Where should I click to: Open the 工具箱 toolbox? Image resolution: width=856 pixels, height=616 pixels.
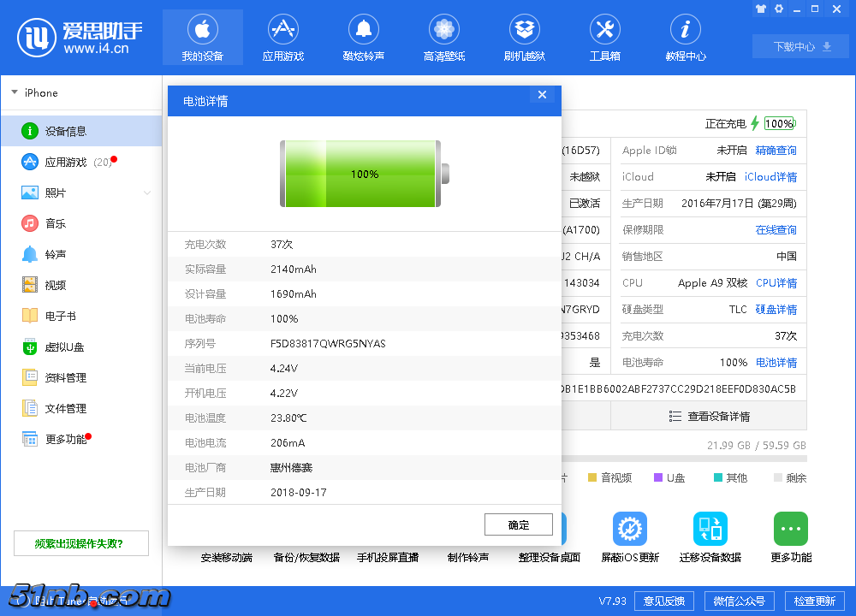pos(604,37)
